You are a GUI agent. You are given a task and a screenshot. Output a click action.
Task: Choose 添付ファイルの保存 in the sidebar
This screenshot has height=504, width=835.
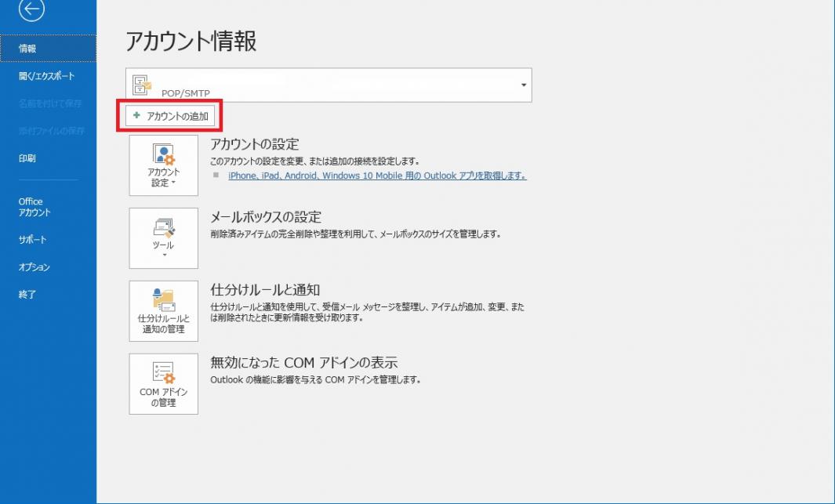point(52,131)
